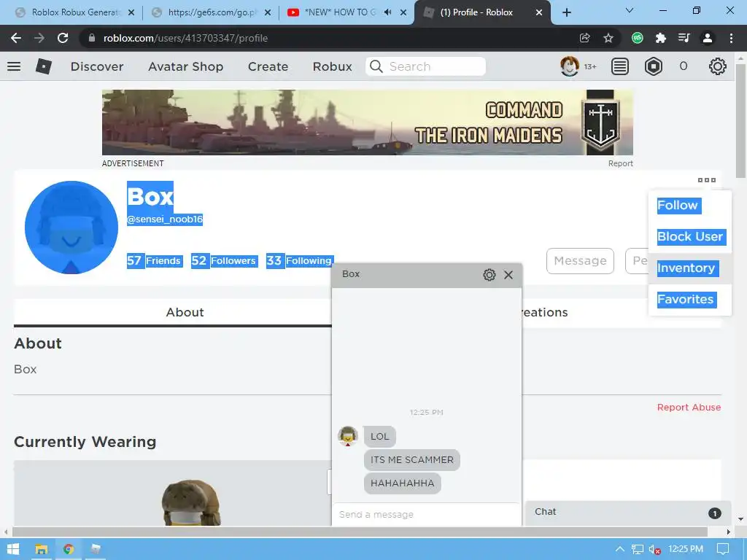View the 33 Following list
The width and height of the screenshot is (747, 560).
[x=300, y=260]
